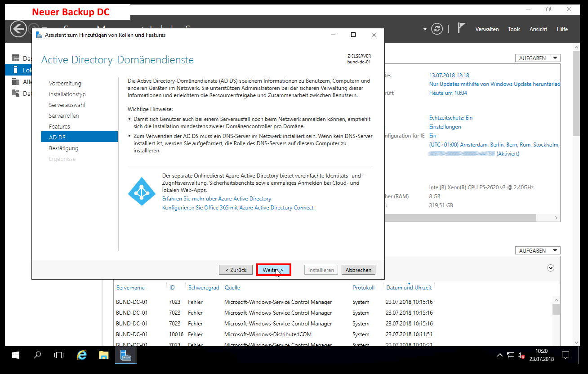Sort events by Servername column
Viewport: 588px width, 374px height.
(130, 288)
